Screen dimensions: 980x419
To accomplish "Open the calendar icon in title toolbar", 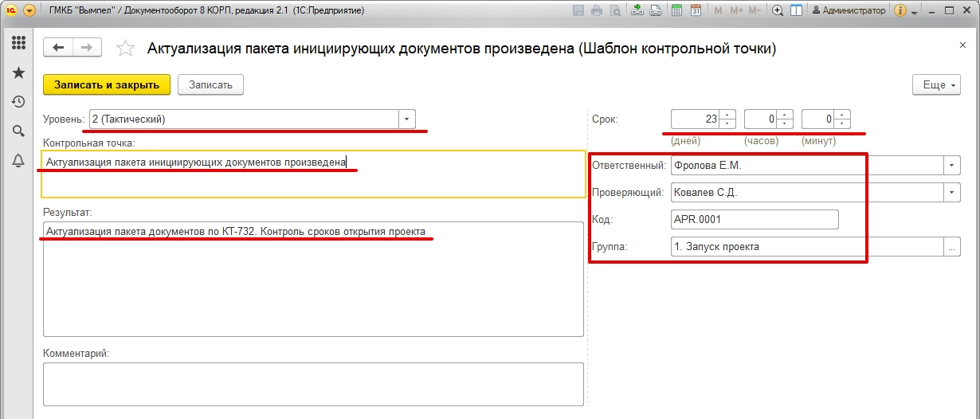I will pyautogui.click(x=696, y=10).
